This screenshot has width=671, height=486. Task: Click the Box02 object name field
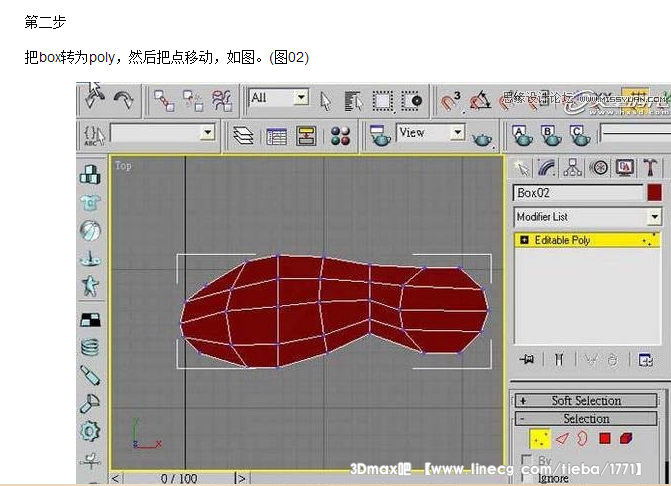point(578,193)
